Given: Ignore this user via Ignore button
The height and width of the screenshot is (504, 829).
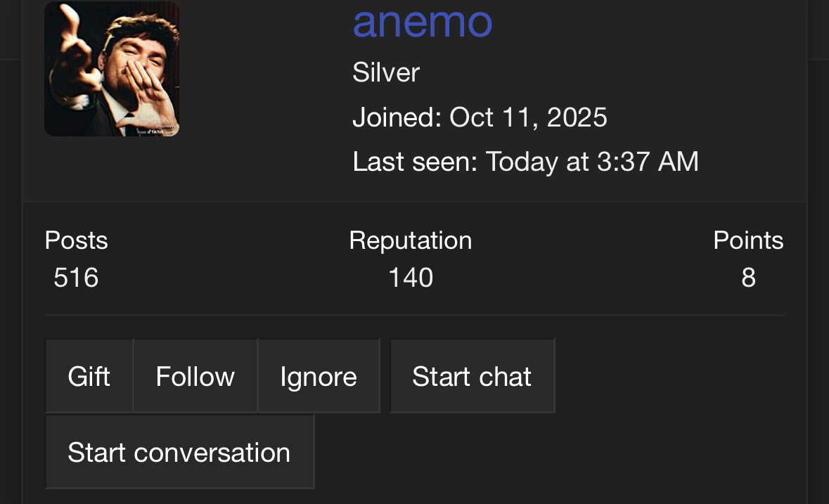Looking at the screenshot, I should [x=319, y=375].
